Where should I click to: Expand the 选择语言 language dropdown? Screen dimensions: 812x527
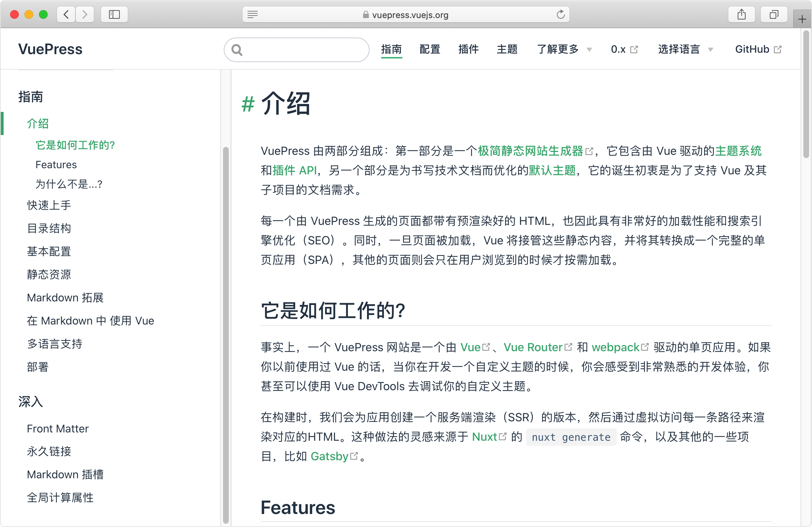pyautogui.click(x=686, y=49)
